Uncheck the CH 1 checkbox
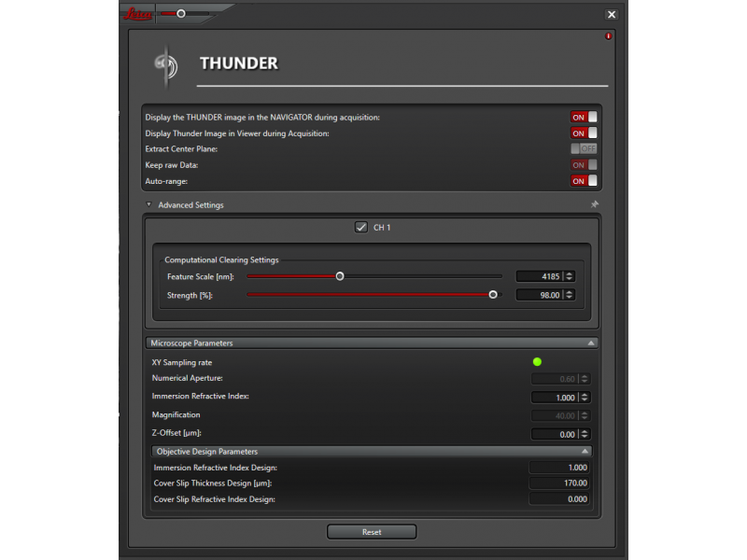This screenshot has height=560, width=747. (x=361, y=227)
